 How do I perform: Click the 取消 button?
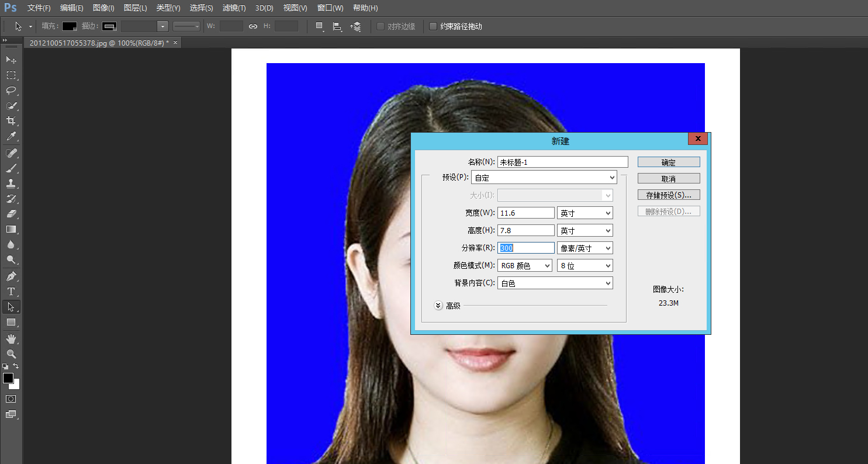point(669,179)
